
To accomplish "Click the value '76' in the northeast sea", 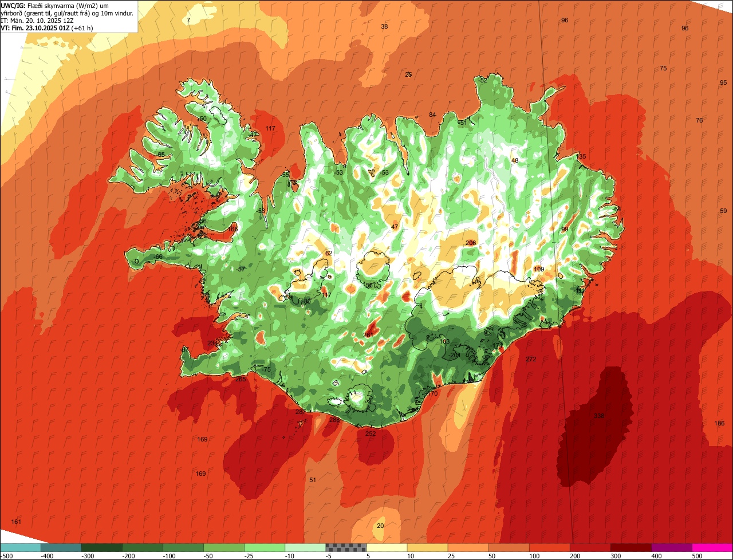I will (x=699, y=120).
